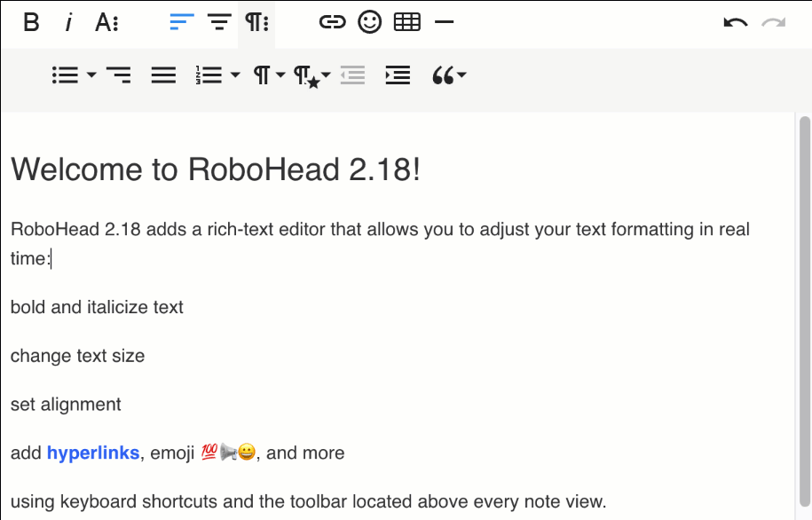Place cursor in 'bold and italicize text' line
812x520 pixels.
(97, 307)
